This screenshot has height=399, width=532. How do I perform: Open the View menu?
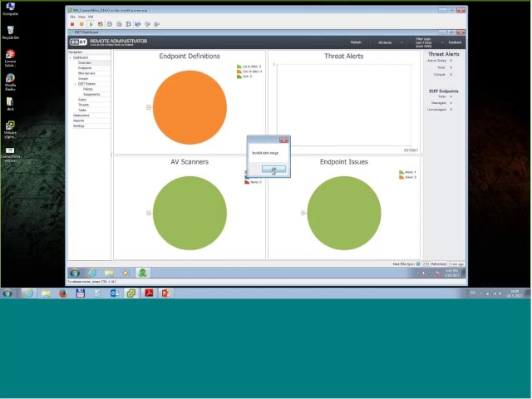(x=81, y=17)
